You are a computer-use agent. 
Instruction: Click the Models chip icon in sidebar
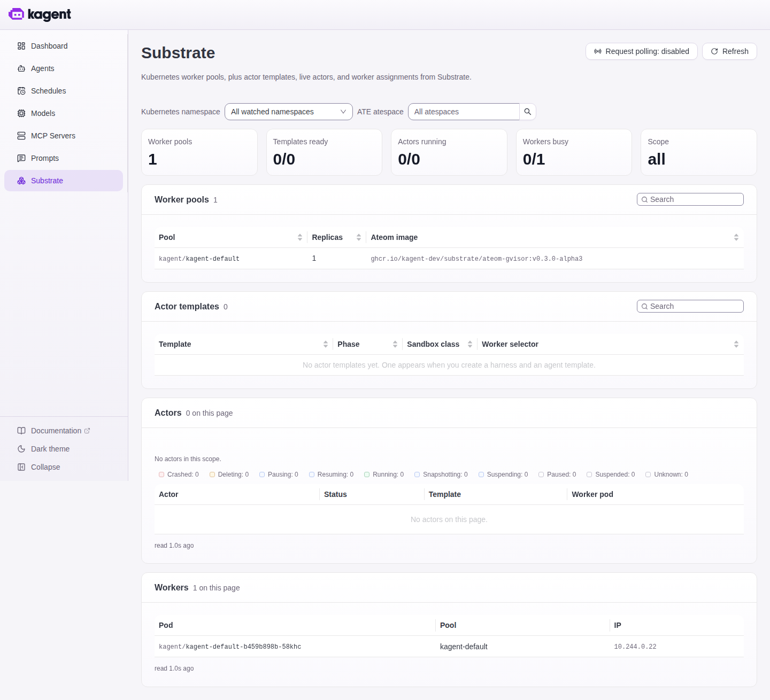[21, 113]
